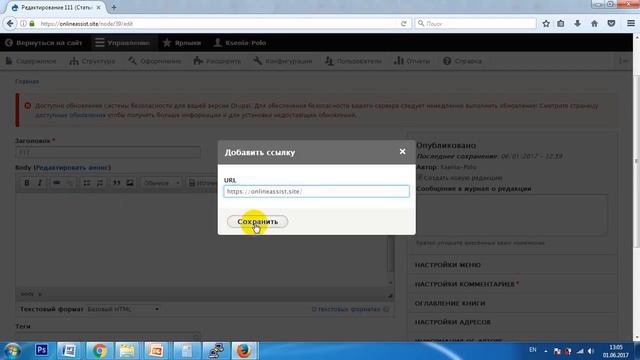Open the Текстовый формат dropdown
Viewport: 640px width, 360px height.
pyautogui.click(x=124, y=309)
